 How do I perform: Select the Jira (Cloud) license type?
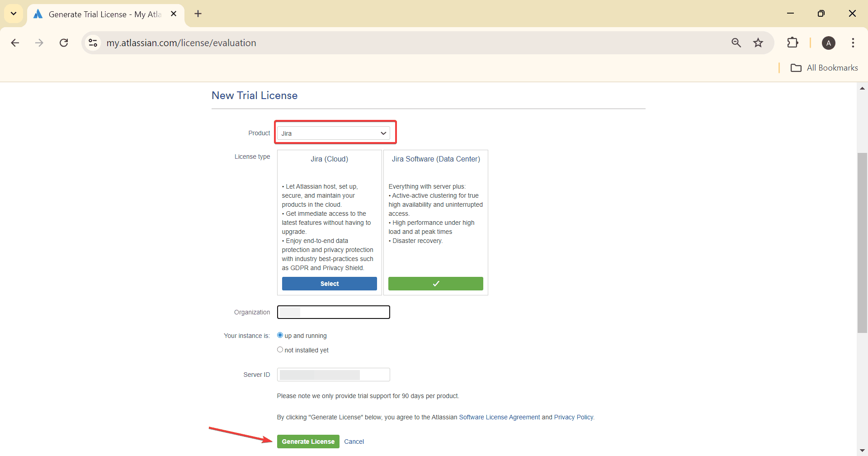[x=330, y=284]
